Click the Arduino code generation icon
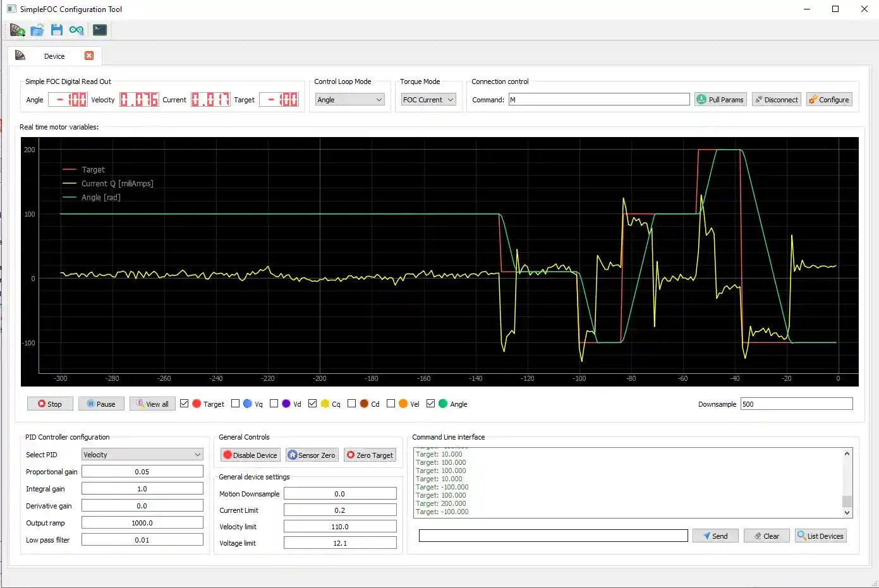This screenshot has height=588, width=879. [x=76, y=30]
